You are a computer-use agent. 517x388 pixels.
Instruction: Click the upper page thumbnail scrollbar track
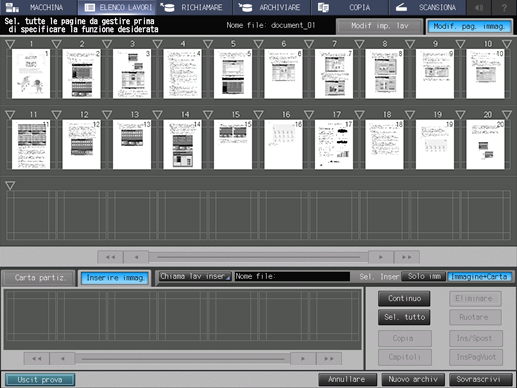[x=258, y=257]
